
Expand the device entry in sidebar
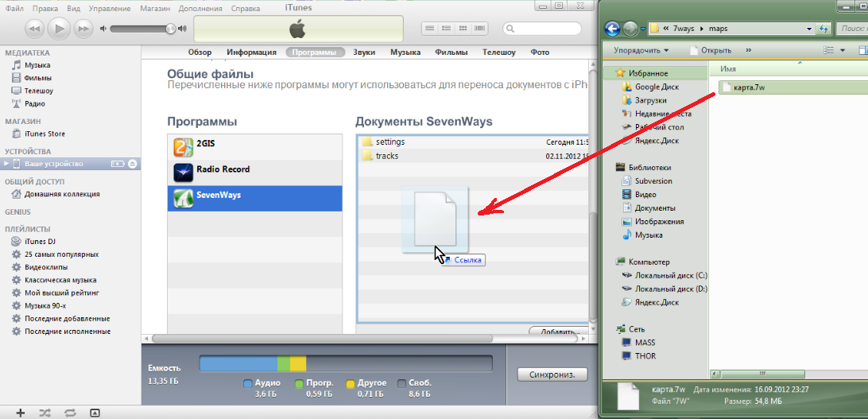click(x=8, y=164)
